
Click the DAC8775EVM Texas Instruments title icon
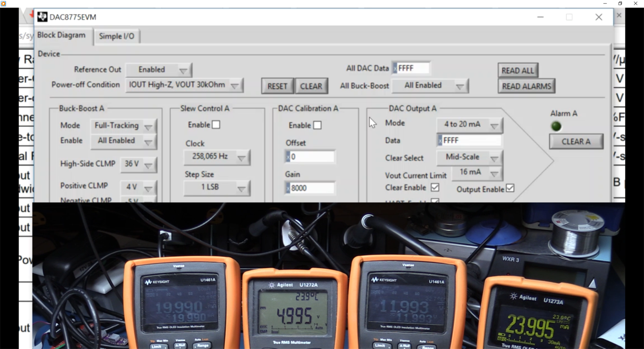tap(42, 17)
